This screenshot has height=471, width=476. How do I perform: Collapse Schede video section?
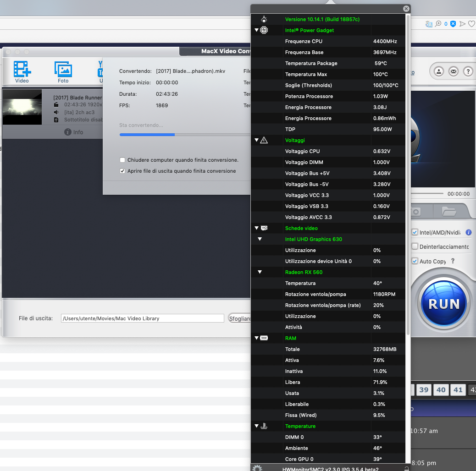(x=256, y=228)
